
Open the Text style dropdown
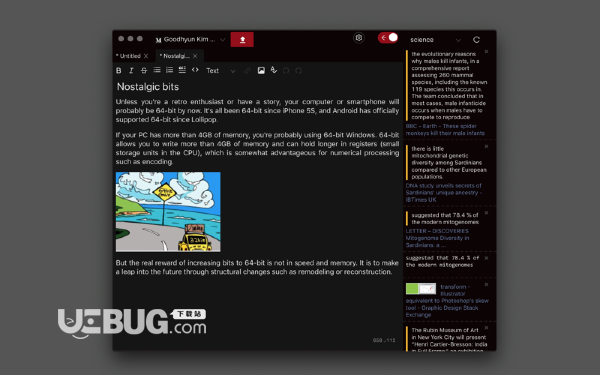point(221,71)
